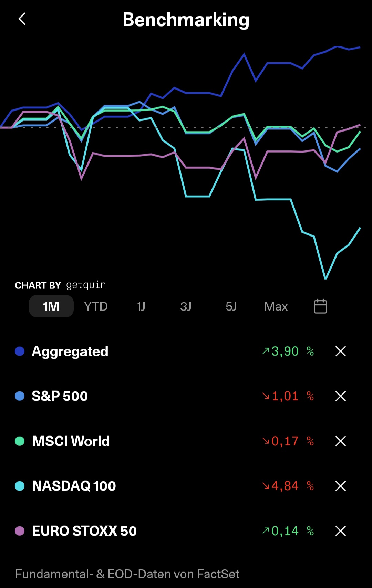Image resolution: width=372 pixels, height=588 pixels.
Task: Switch chart to 5J range
Action: point(231,306)
